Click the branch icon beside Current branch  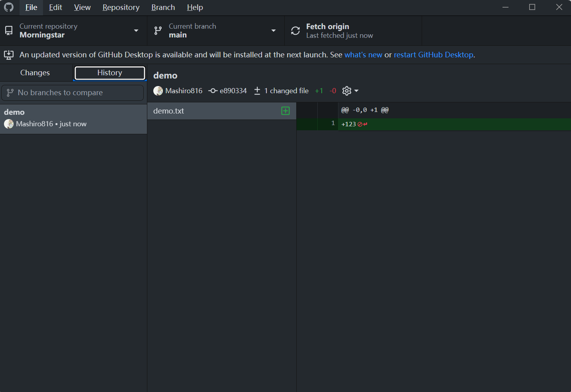[x=158, y=31]
